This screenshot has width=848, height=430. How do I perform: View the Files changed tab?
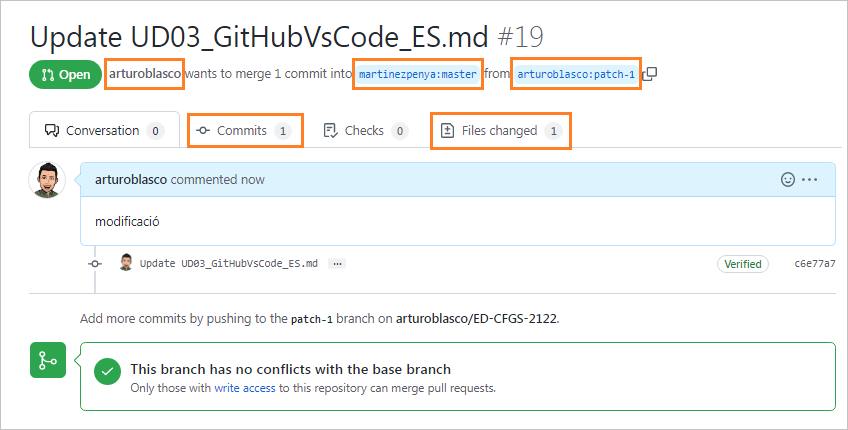point(501,130)
